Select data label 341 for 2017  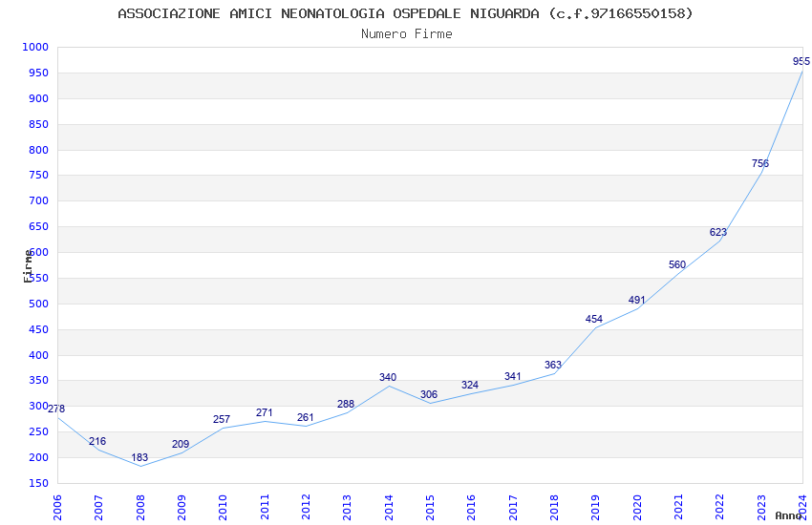point(513,376)
